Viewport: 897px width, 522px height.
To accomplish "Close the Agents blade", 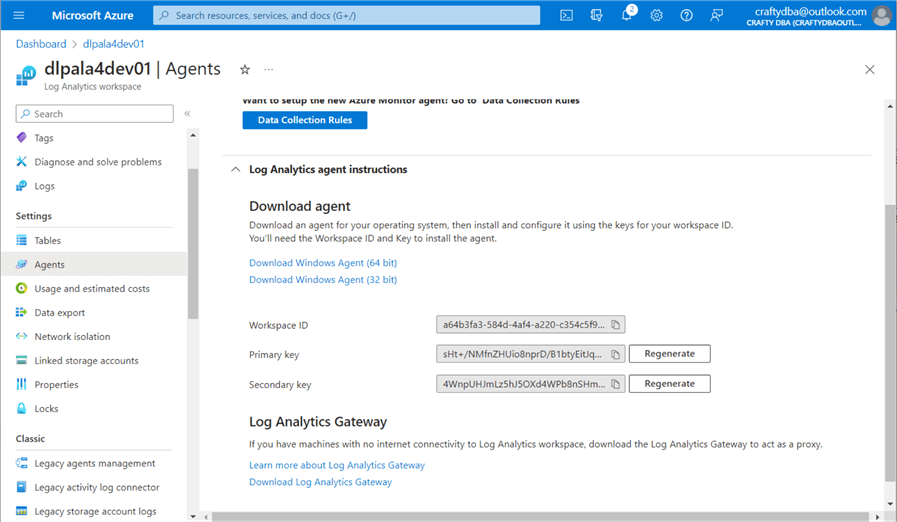I will tap(870, 70).
